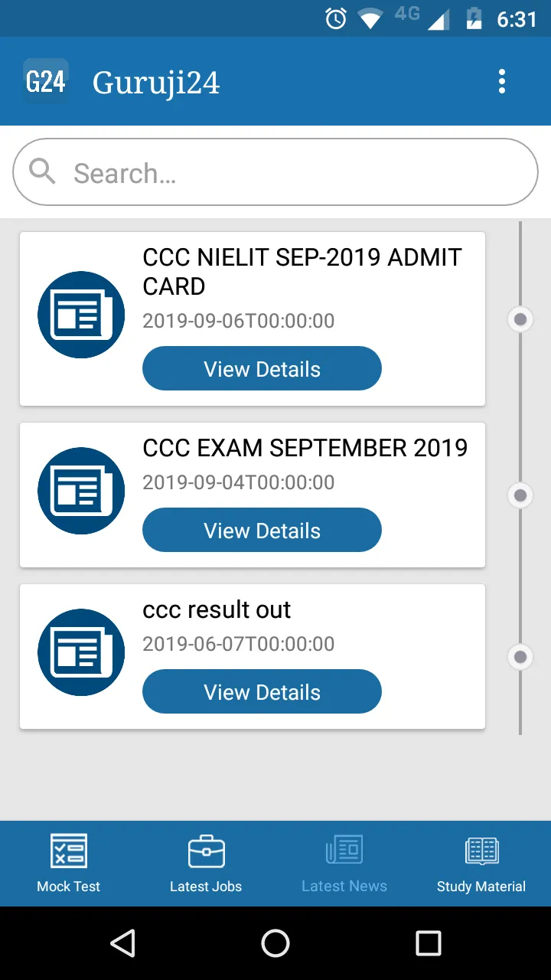The height and width of the screenshot is (980, 551).
Task: Go to the Latest News tab
Action: [x=344, y=864]
